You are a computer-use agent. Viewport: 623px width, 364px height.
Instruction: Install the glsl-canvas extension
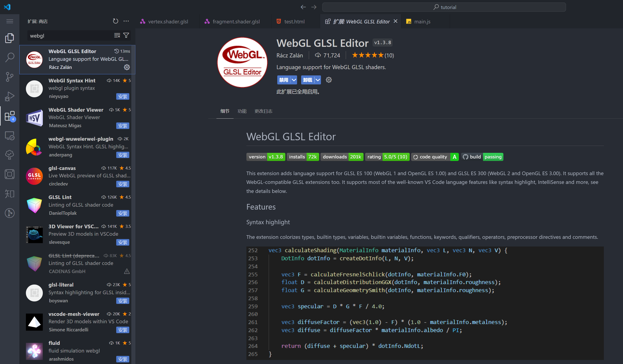click(x=123, y=184)
